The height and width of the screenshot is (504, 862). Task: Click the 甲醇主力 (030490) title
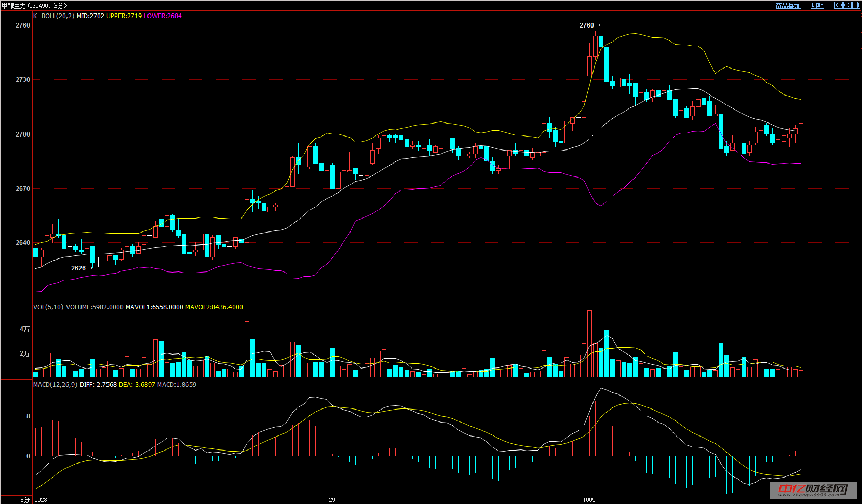pos(26,6)
